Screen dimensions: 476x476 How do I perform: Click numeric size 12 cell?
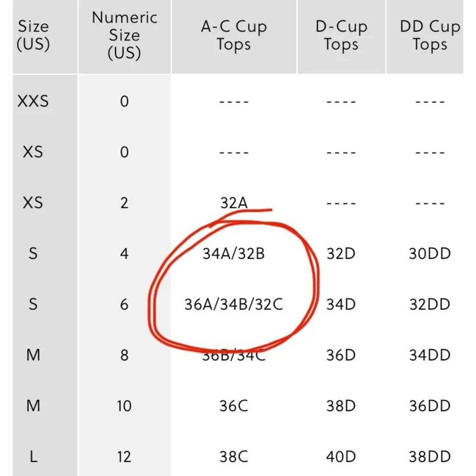[x=124, y=457]
